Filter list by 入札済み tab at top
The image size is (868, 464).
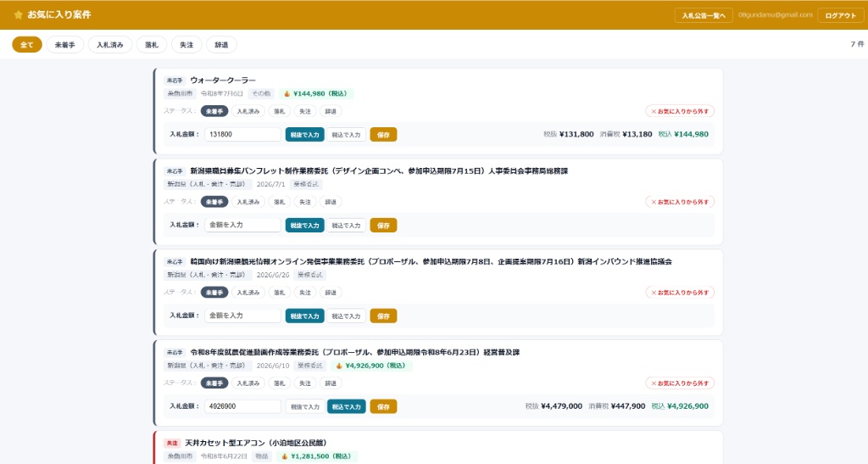coord(110,45)
